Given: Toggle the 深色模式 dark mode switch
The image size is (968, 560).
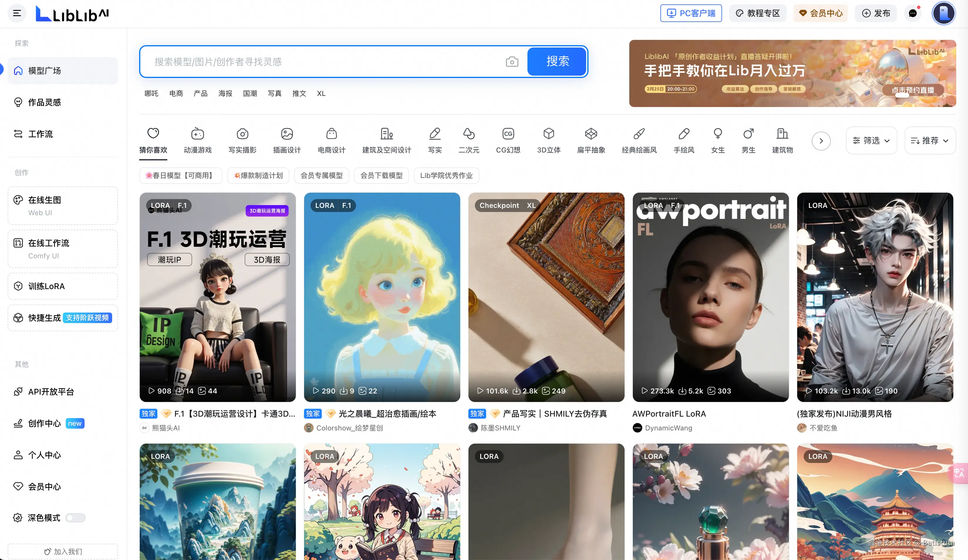Looking at the screenshot, I should point(75,518).
